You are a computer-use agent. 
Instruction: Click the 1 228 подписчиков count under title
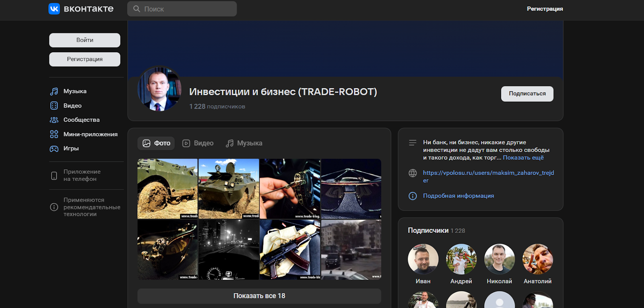click(217, 107)
